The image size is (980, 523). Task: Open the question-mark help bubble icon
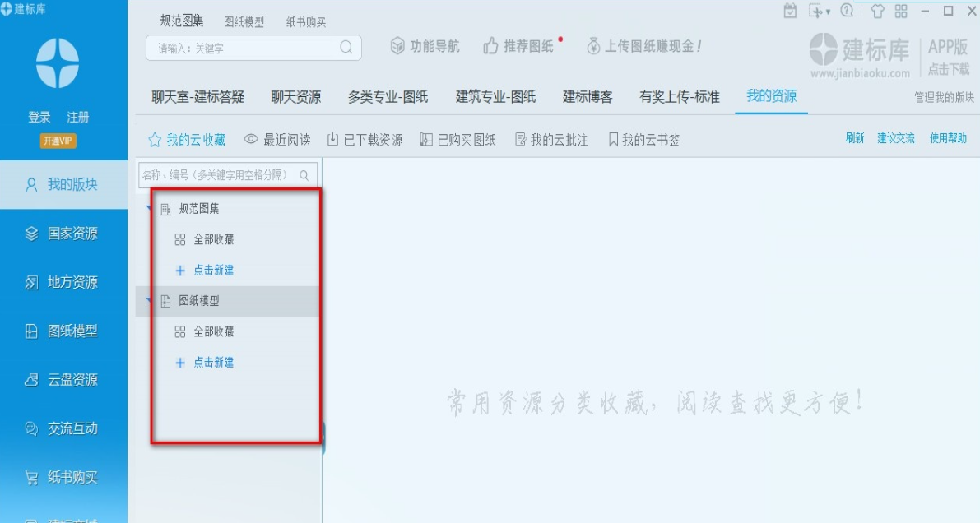pyautogui.click(x=847, y=11)
